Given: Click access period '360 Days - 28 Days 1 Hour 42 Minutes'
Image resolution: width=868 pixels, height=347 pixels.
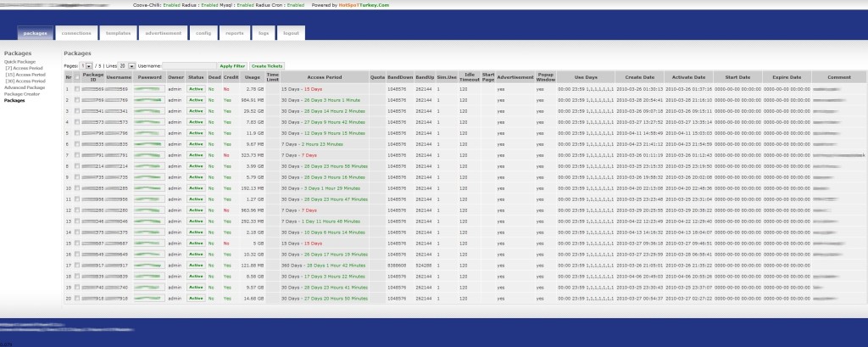Looking at the screenshot, I should click(x=323, y=265).
